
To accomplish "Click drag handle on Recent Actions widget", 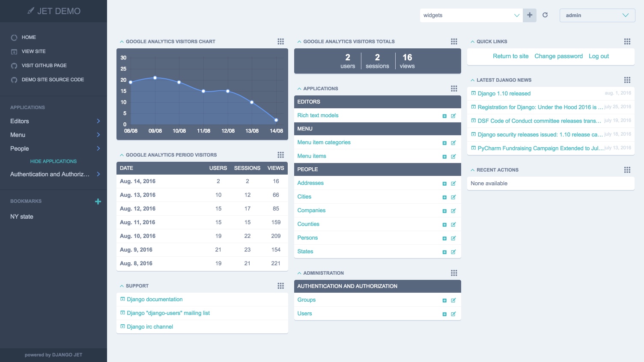I will coord(627,170).
